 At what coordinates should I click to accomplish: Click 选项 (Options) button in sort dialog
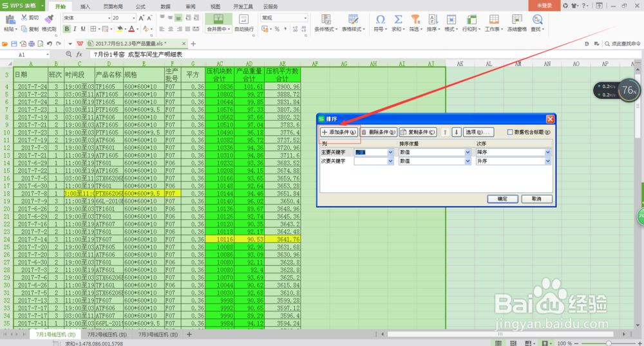coord(478,132)
